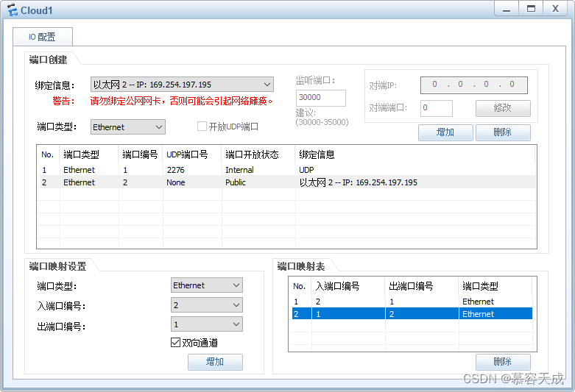
Task: Open the 入端口编号 dropdown
Action: [x=207, y=304]
